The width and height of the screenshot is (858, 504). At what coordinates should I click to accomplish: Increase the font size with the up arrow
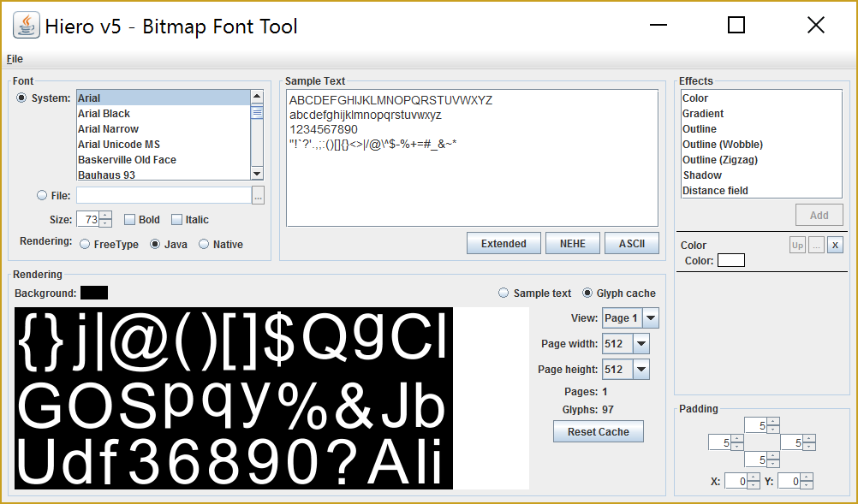click(105, 216)
